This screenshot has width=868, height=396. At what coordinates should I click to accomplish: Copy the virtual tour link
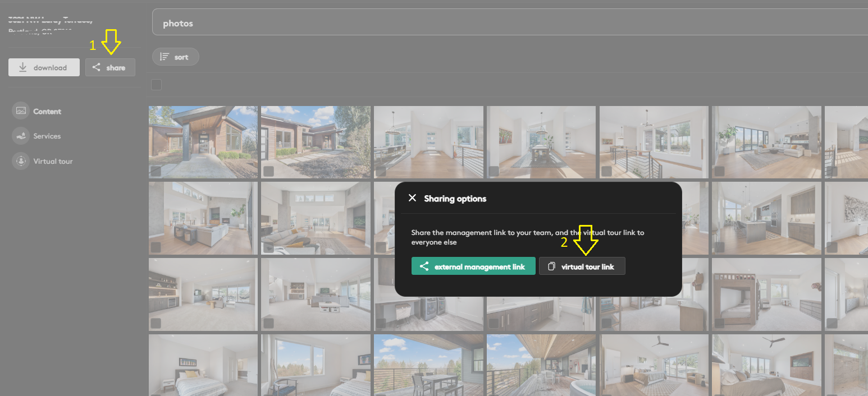582,266
